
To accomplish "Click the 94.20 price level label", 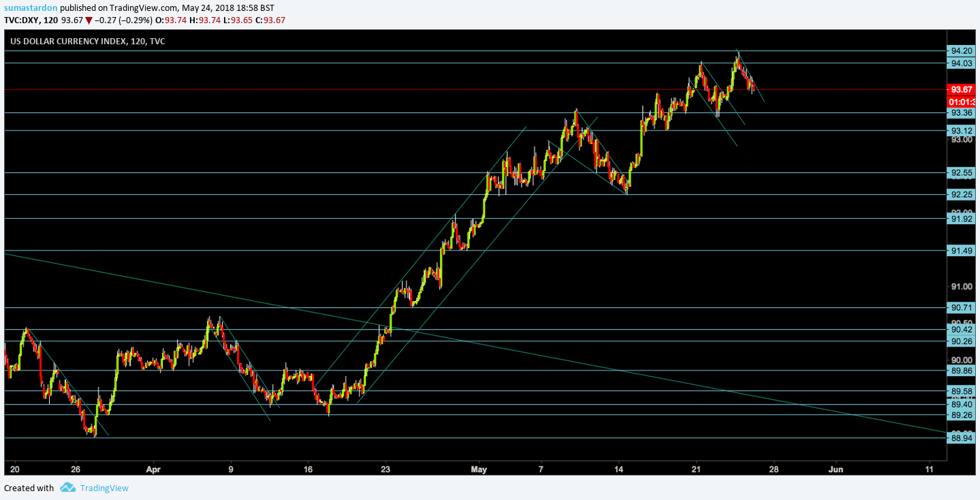I will tap(962, 51).
